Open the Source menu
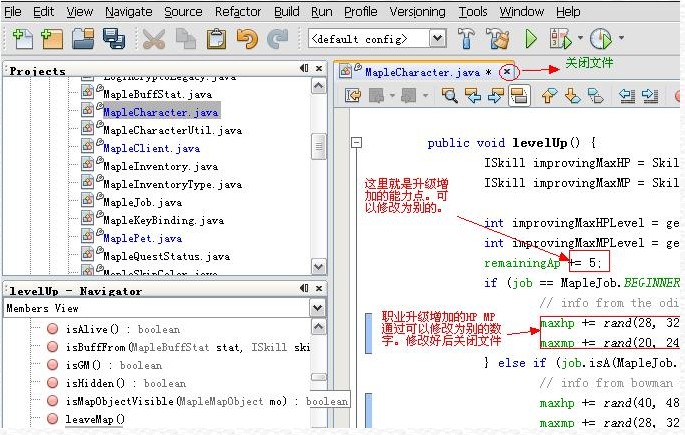 (x=183, y=11)
